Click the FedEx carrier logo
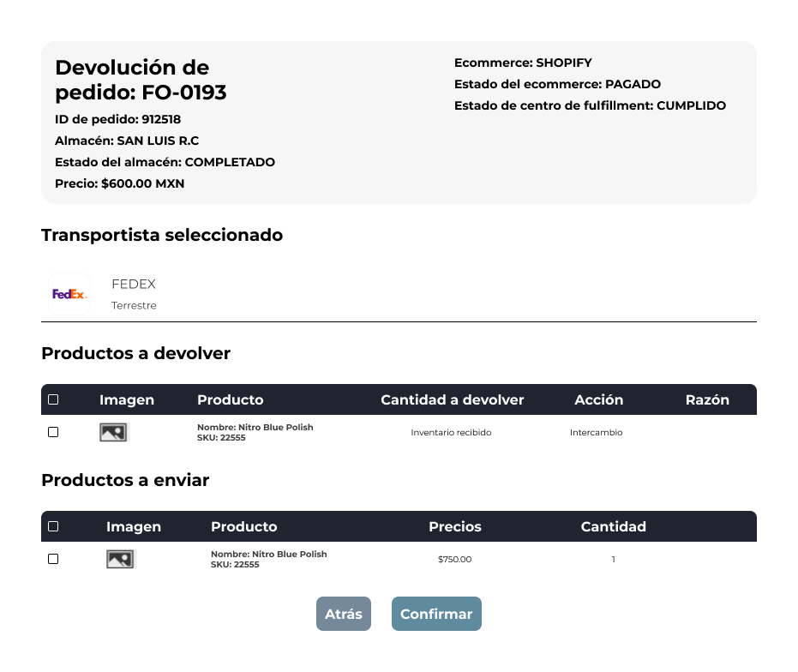This screenshot has width=798, height=672. pyautogui.click(x=69, y=294)
